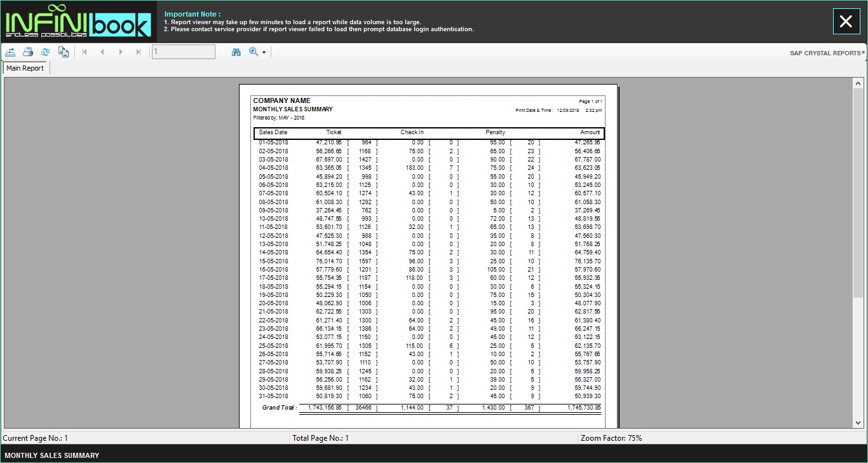Viewport: 868px width, 463px height.
Task: Click grand total amount 1,745,730.85
Action: pos(583,408)
